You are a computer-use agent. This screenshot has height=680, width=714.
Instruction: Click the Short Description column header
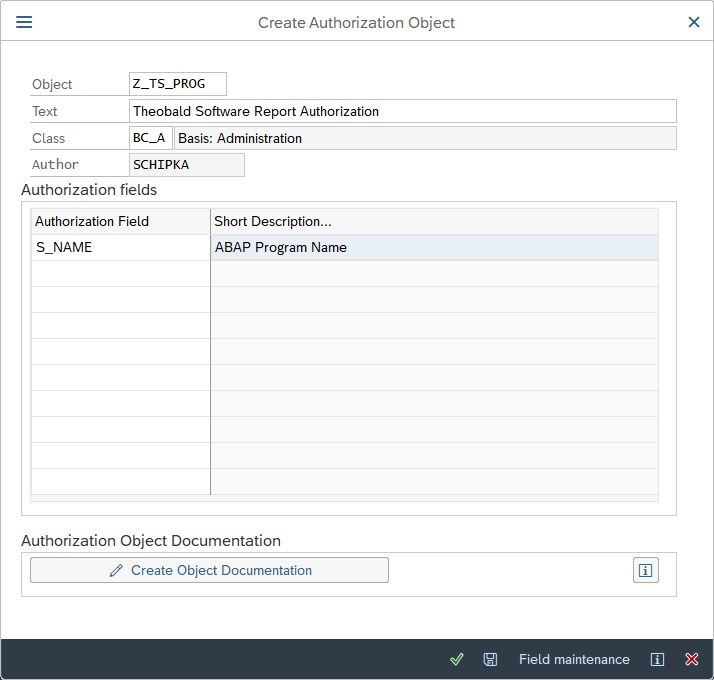click(434, 221)
